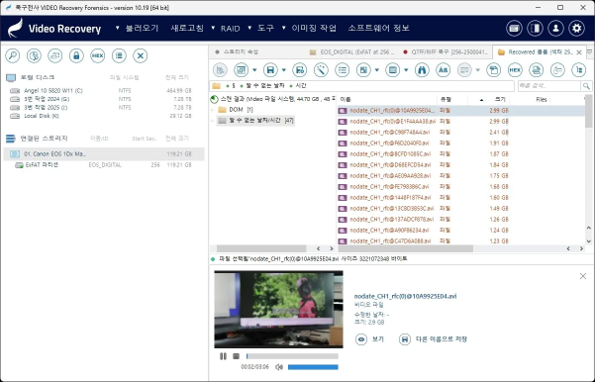Switch to the QTFF/RIFF 복구 tab
The width and height of the screenshot is (595, 382).
[446, 52]
